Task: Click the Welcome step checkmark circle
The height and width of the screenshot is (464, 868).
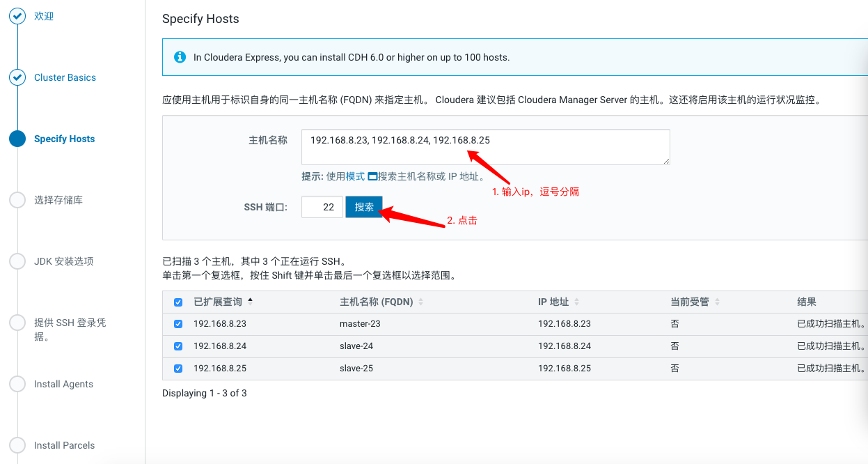Action: click(x=17, y=16)
